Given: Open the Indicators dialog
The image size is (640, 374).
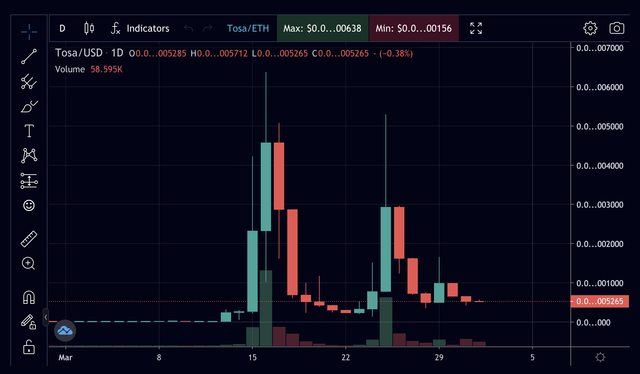Looking at the screenshot, I should click(x=140, y=29).
